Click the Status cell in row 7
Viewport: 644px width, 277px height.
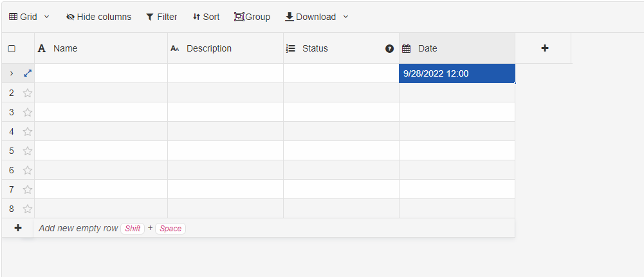tap(342, 189)
